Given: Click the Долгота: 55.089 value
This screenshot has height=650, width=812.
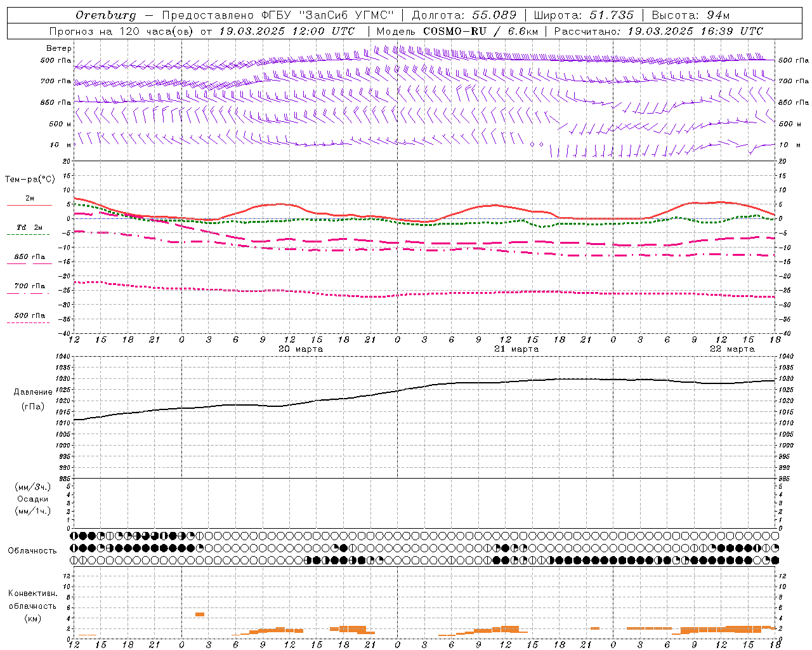Looking at the screenshot, I should [464, 15].
